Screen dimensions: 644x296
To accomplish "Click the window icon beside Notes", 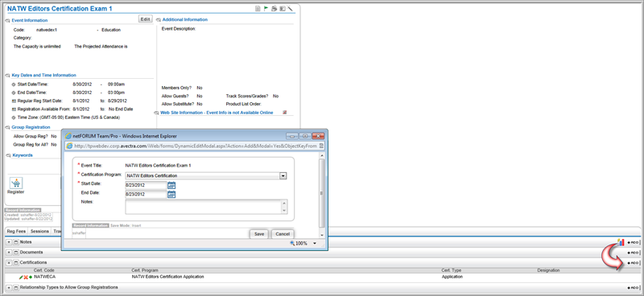I will pyautogui.click(x=16, y=242).
